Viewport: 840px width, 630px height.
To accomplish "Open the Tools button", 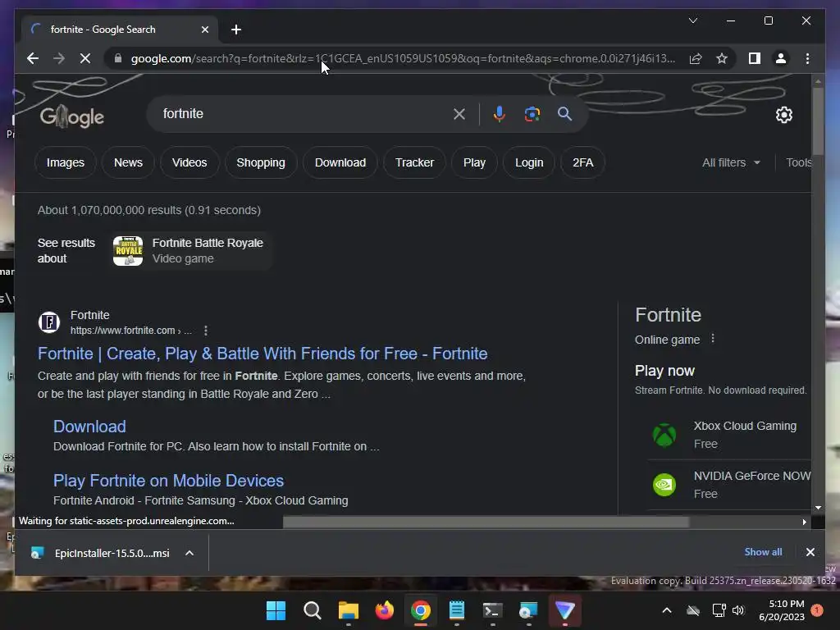I will (798, 162).
